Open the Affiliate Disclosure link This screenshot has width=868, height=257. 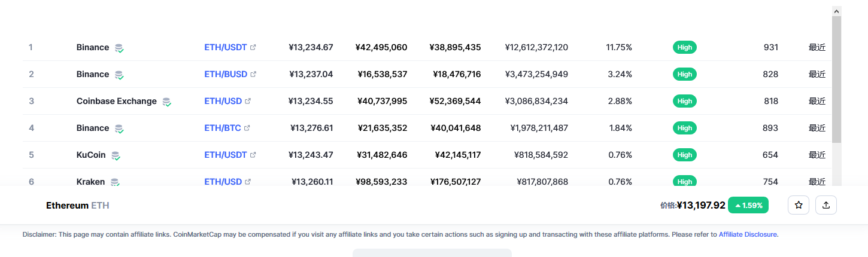(x=748, y=234)
